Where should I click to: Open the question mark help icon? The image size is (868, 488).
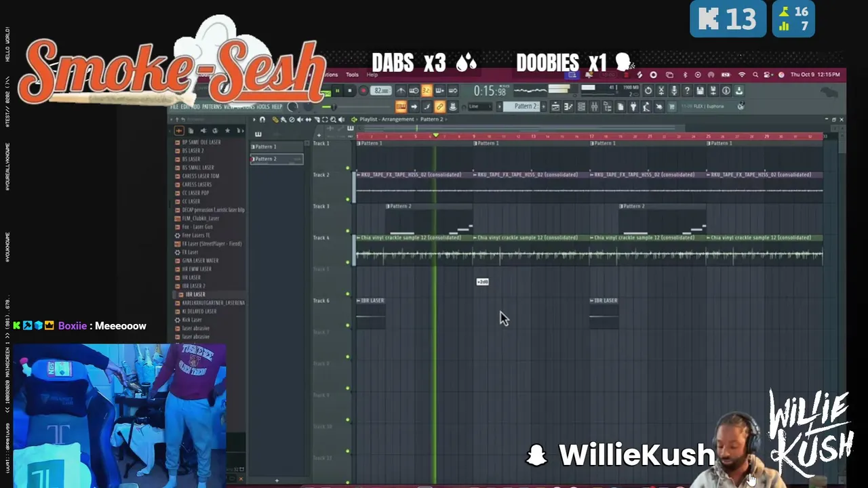(687, 91)
